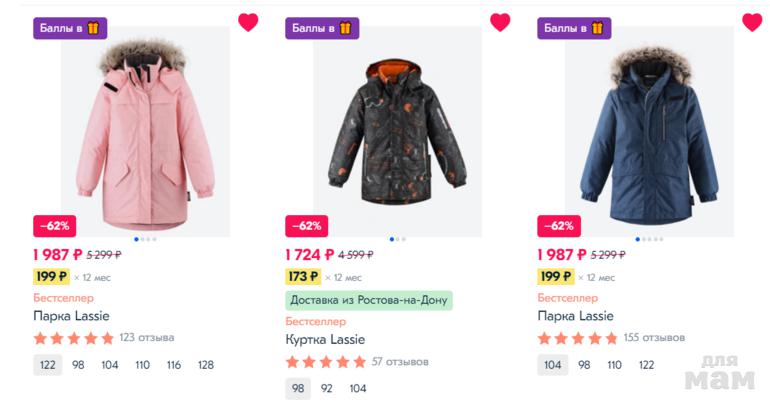Viewport: 770px width, 404px height.
Task: Open the five-star rating with 123 reviews
Action: (x=74, y=338)
